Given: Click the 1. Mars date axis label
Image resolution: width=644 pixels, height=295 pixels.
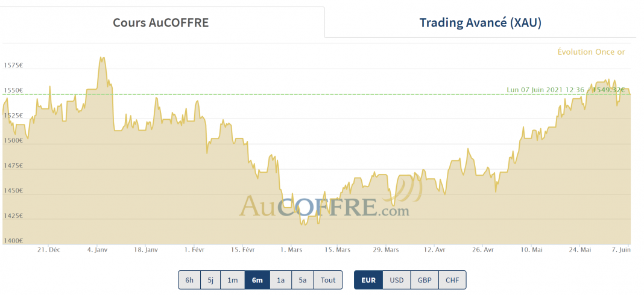Looking at the screenshot, I should point(291,249).
